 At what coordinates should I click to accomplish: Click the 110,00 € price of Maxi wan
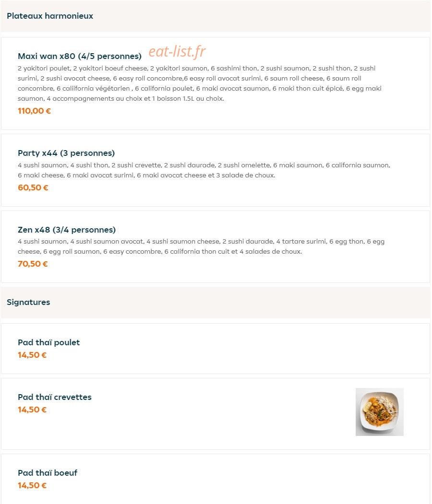[34, 111]
